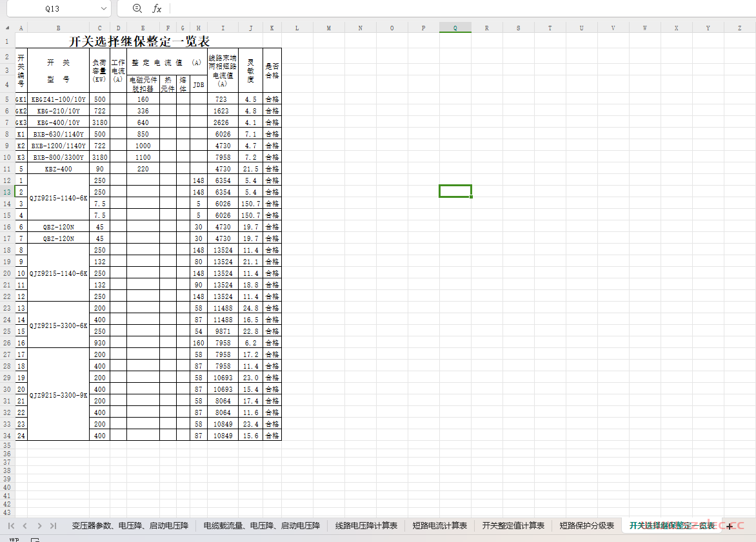Select row 13 header
The width and height of the screenshot is (756, 542).
7,192
